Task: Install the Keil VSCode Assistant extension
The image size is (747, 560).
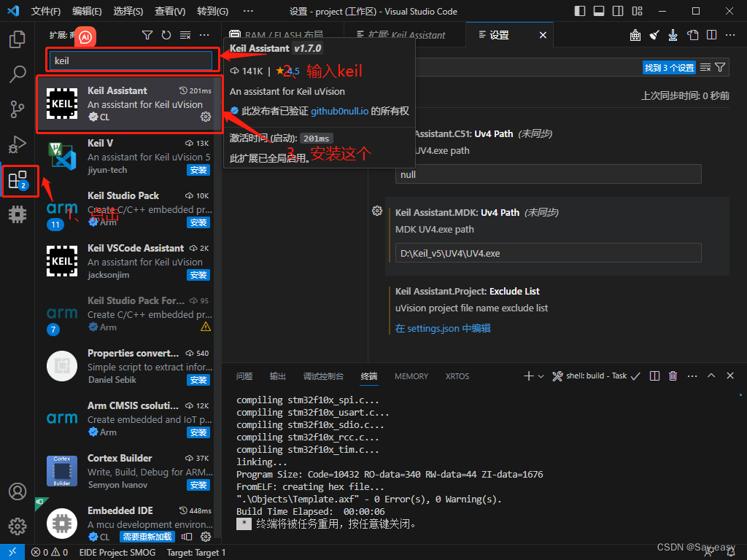Action: tap(198, 275)
